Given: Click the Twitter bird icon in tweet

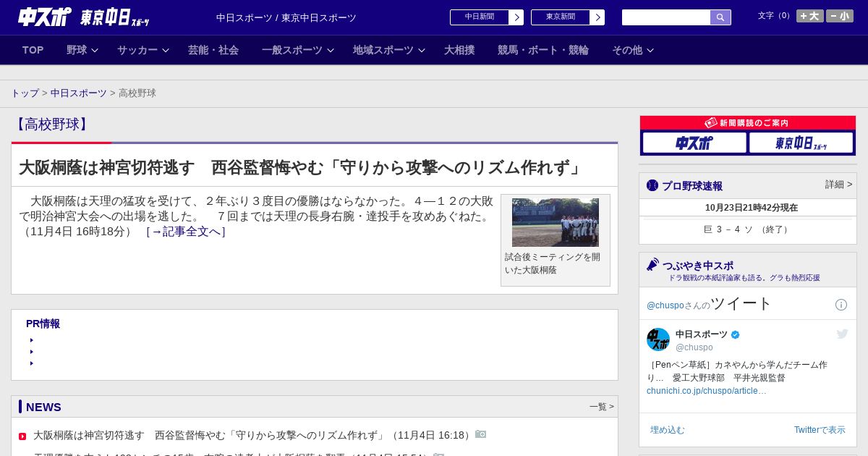Looking at the screenshot, I should [x=842, y=334].
